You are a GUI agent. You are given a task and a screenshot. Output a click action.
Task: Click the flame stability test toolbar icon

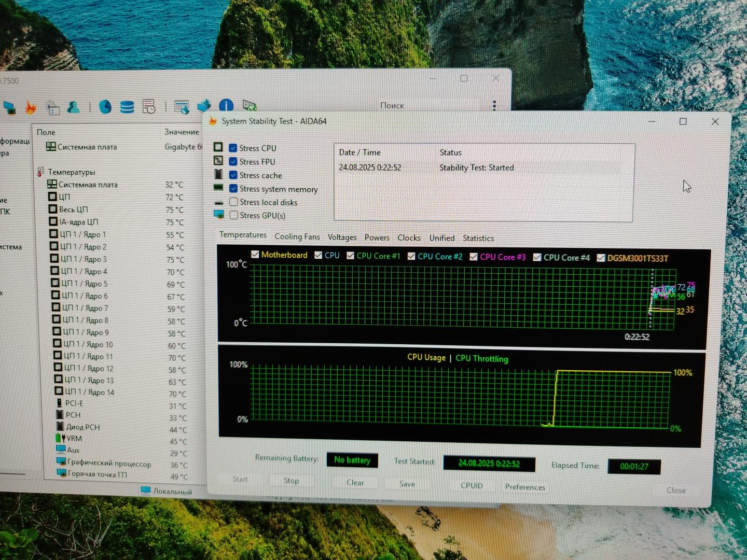coord(31,107)
